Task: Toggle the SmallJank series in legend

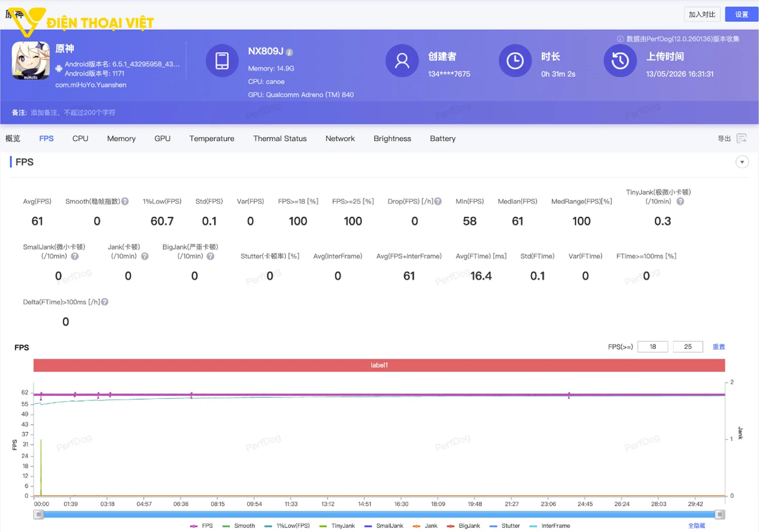Action: [384, 526]
